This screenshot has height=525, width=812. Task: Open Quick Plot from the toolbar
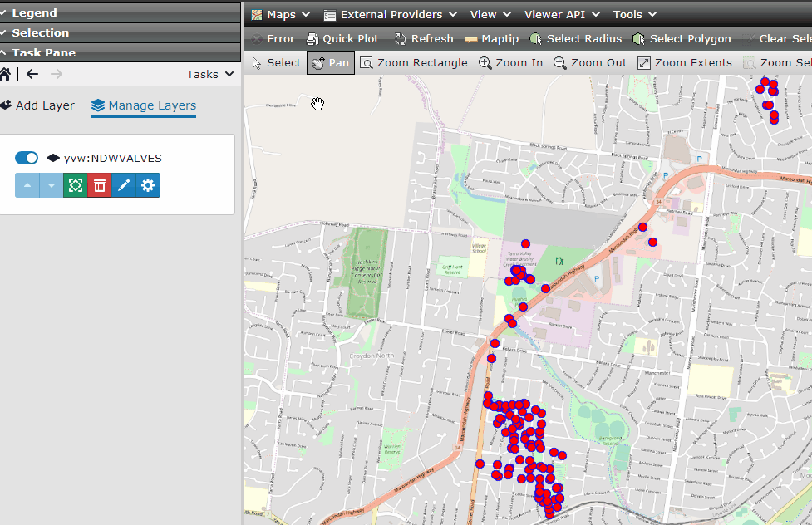point(343,38)
